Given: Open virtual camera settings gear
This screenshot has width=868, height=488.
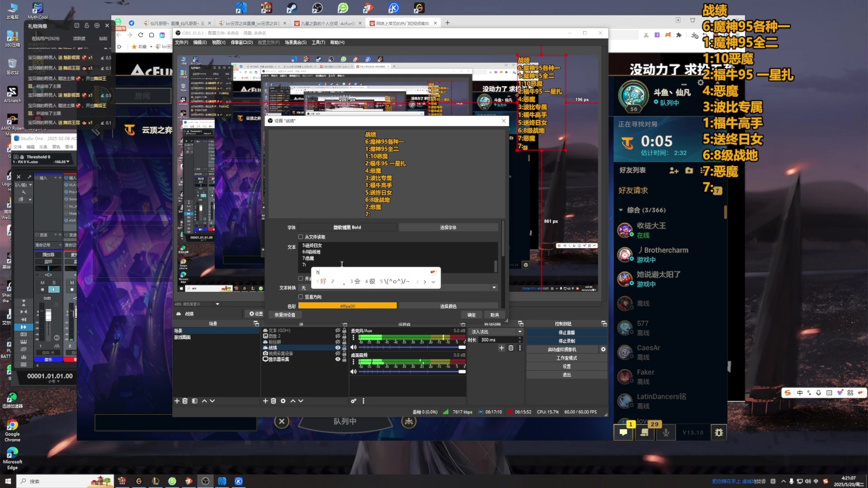Looking at the screenshot, I should pyautogui.click(x=603, y=349).
